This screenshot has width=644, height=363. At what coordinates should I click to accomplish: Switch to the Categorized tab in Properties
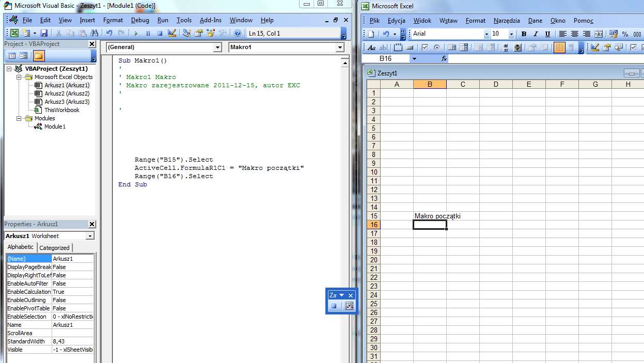point(55,247)
